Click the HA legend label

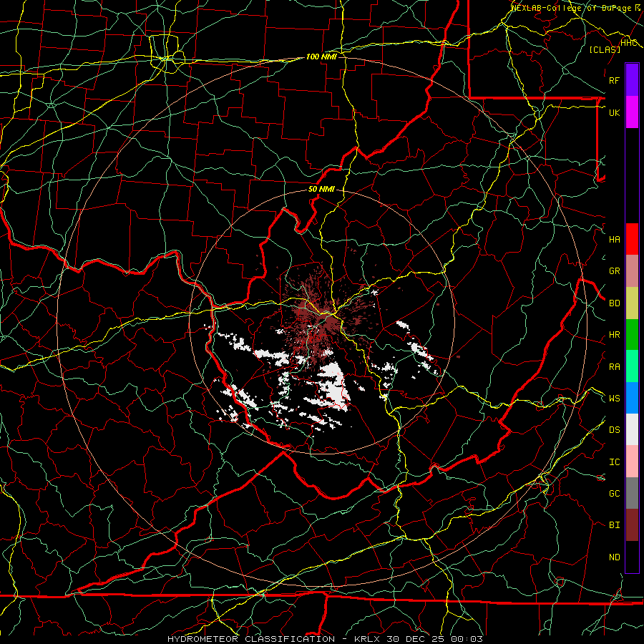point(614,240)
